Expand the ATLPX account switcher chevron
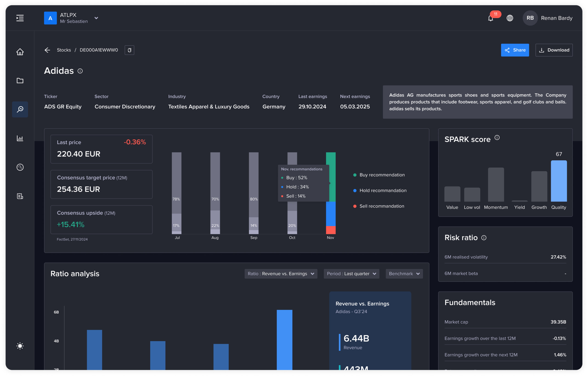588x376 pixels. pos(96,18)
